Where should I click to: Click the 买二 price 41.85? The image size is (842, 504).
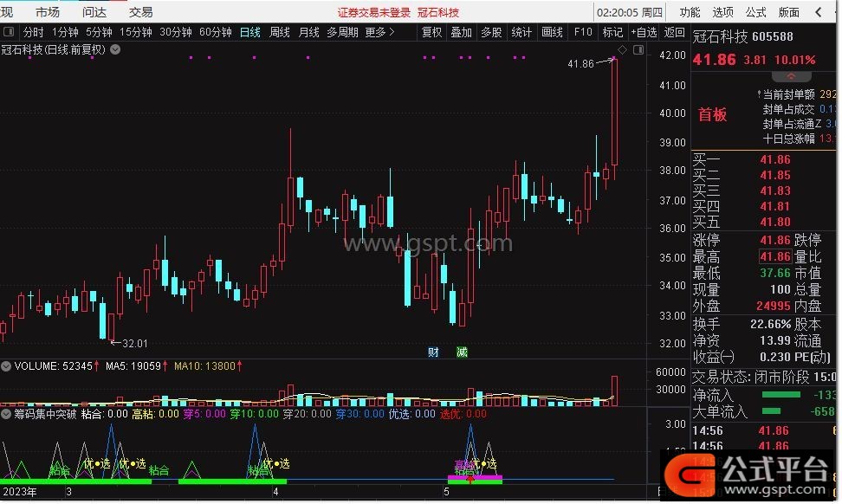[x=775, y=175]
